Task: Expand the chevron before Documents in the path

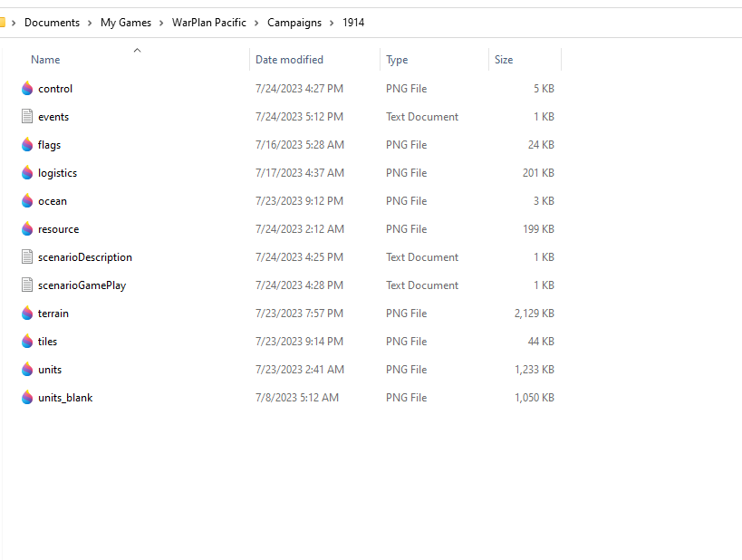Action: [14, 23]
